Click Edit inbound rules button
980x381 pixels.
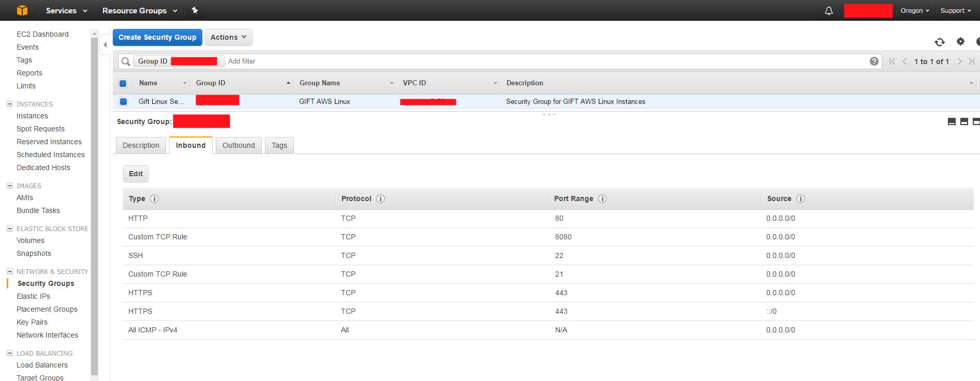pos(136,174)
